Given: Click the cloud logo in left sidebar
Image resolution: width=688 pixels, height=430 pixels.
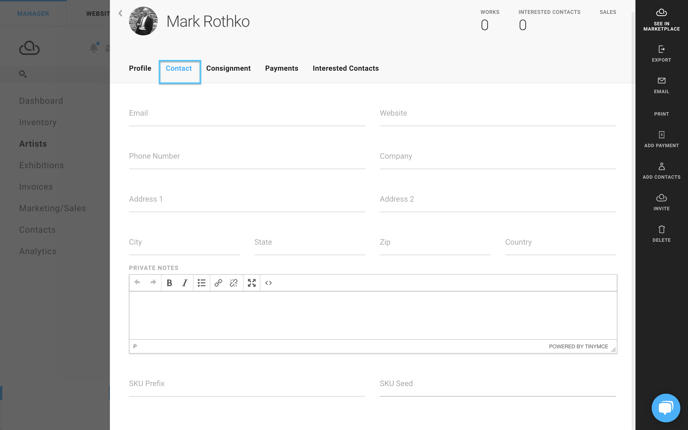Looking at the screenshot, I should pyautogui.click(x=29, y=48).
